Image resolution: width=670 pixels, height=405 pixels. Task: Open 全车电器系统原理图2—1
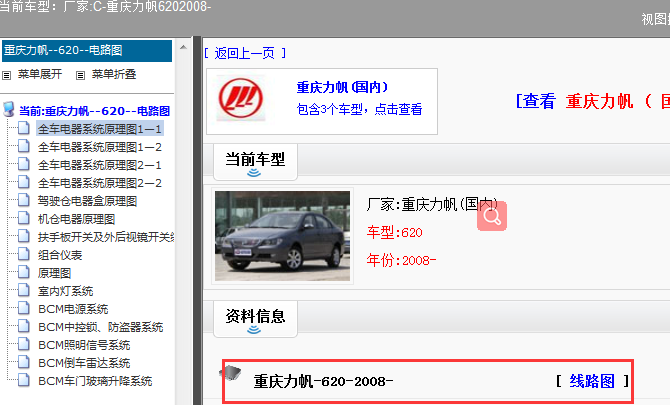[x=100, y=165]
